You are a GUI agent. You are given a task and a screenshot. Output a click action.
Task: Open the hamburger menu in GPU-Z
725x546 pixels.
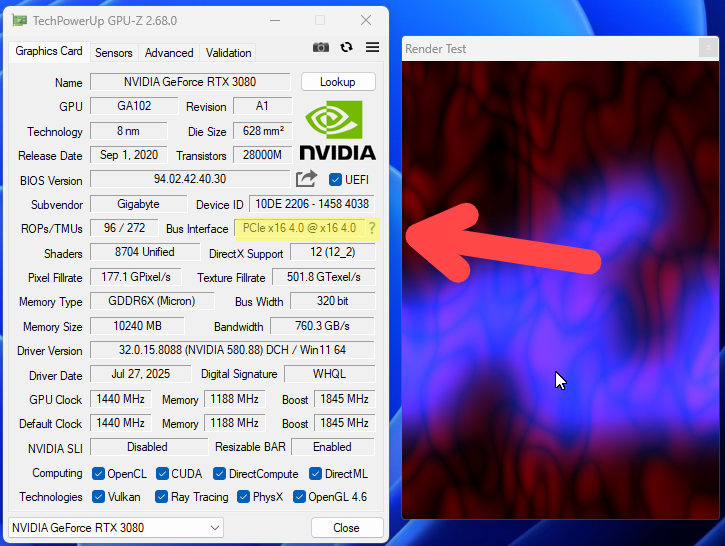pyautogui.click(x=372, y=47)
